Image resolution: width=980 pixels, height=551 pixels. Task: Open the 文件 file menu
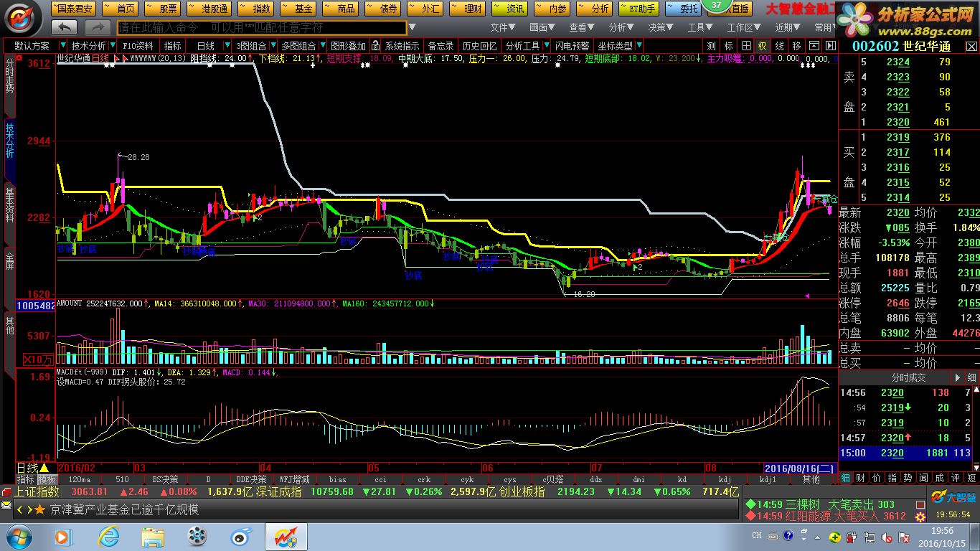click(x=503, y=27)
